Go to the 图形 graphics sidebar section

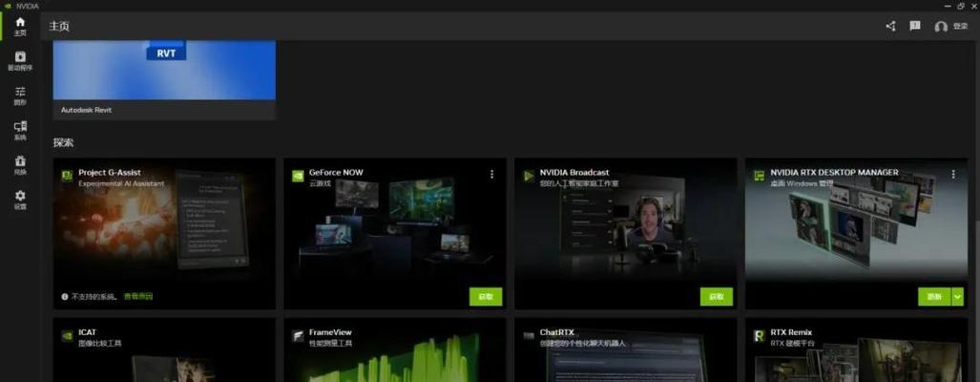20,95
